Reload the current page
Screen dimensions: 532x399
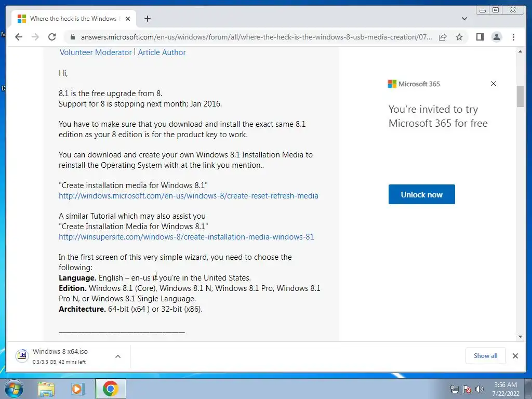pos(52,37)
